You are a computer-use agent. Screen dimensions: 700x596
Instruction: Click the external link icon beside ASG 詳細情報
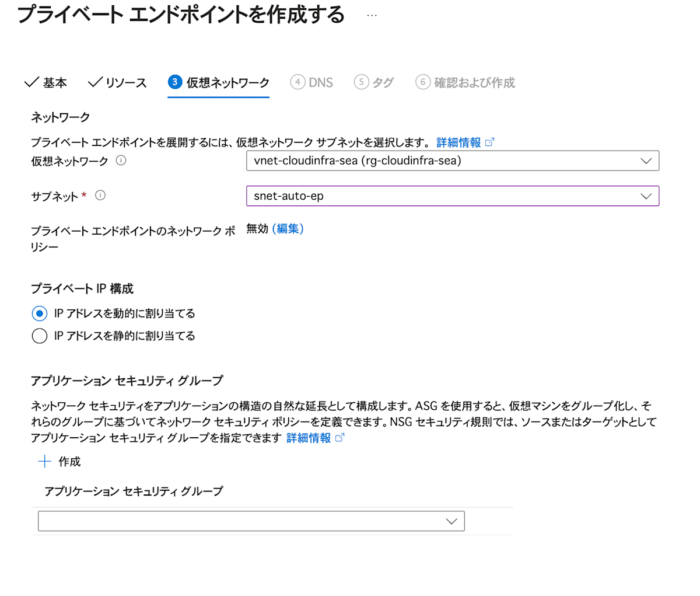pos(341,437)
